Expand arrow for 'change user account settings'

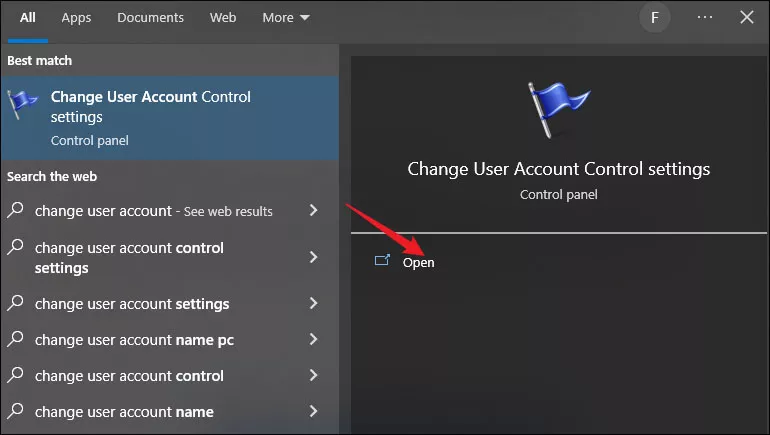pos(313,303)
